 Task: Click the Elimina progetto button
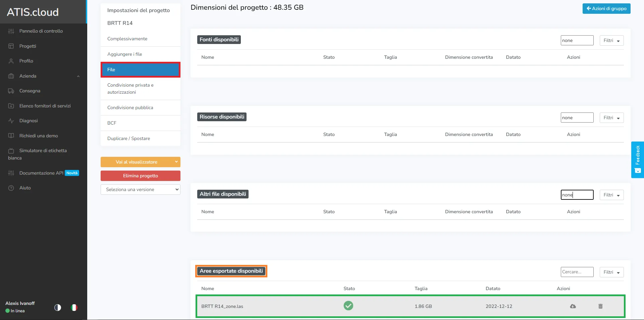[x=141, y=176]
